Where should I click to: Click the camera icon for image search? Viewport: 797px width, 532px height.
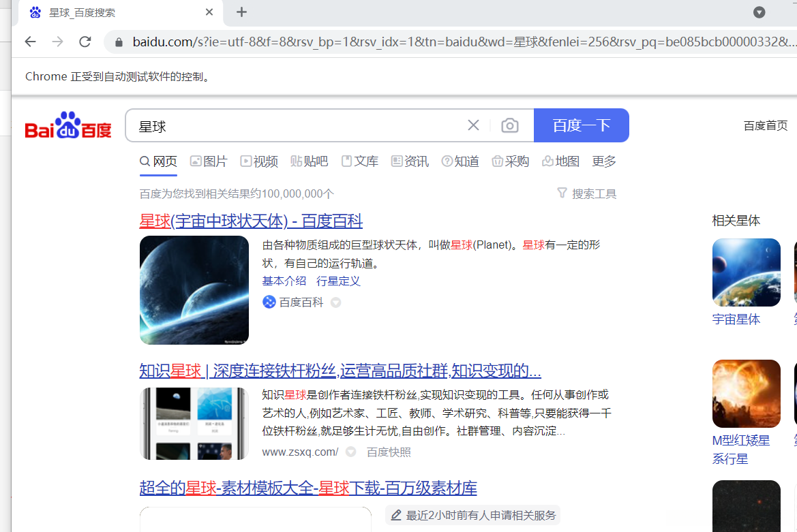point(509,125)
